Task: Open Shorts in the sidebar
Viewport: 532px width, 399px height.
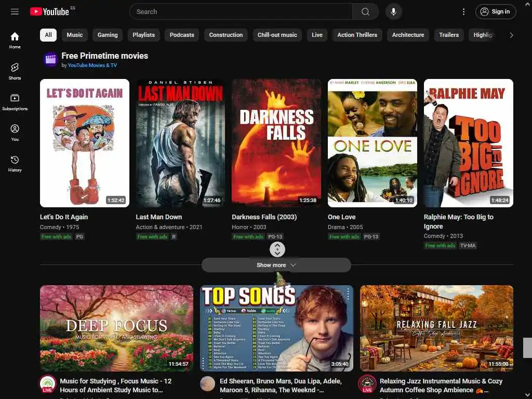Action: pyautogui.click(x=15, y=72)
